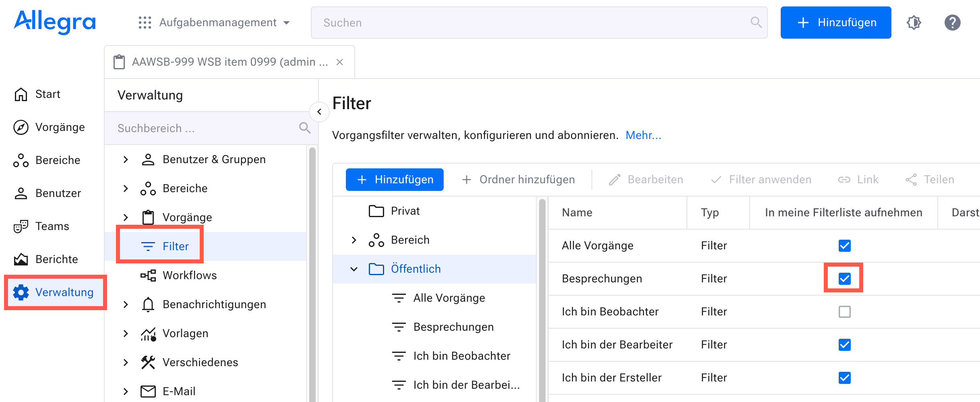Screen dimensions: 980x402
Task: Close the AAWSB-999 tab
Action: click(x=340, y=62)
